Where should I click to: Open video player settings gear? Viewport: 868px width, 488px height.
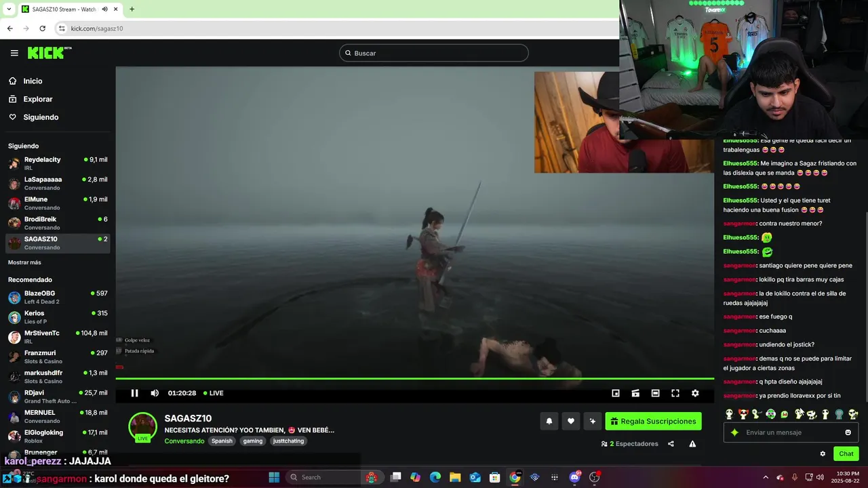[695, 393]
